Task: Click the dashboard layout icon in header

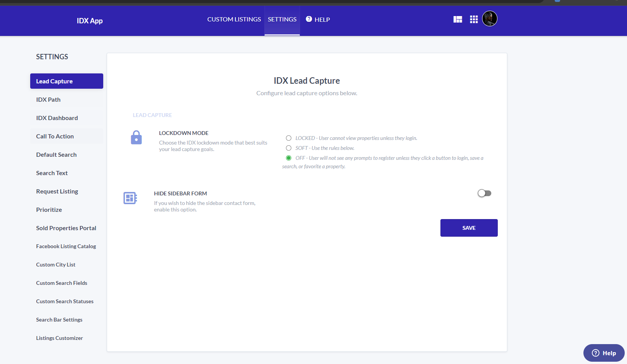Action: [x=458, y=19]
